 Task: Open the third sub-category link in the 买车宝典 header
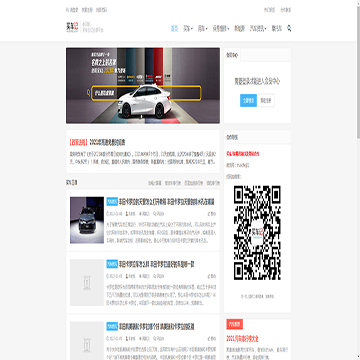coord(193,183)
